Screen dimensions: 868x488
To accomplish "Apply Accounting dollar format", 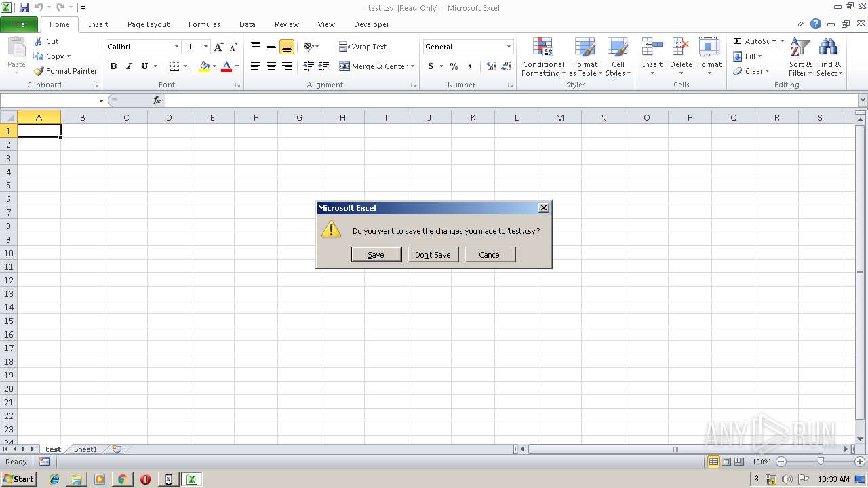I will click(x=431, y=66).
